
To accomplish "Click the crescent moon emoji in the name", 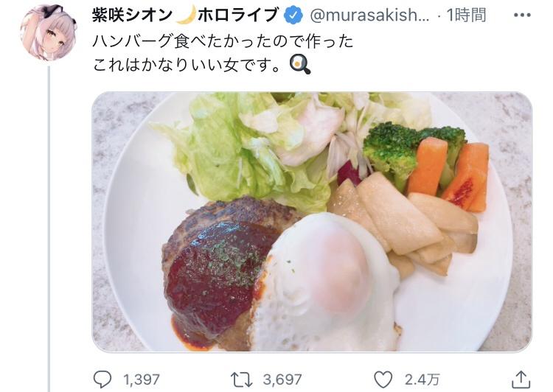I will (186, 15).
